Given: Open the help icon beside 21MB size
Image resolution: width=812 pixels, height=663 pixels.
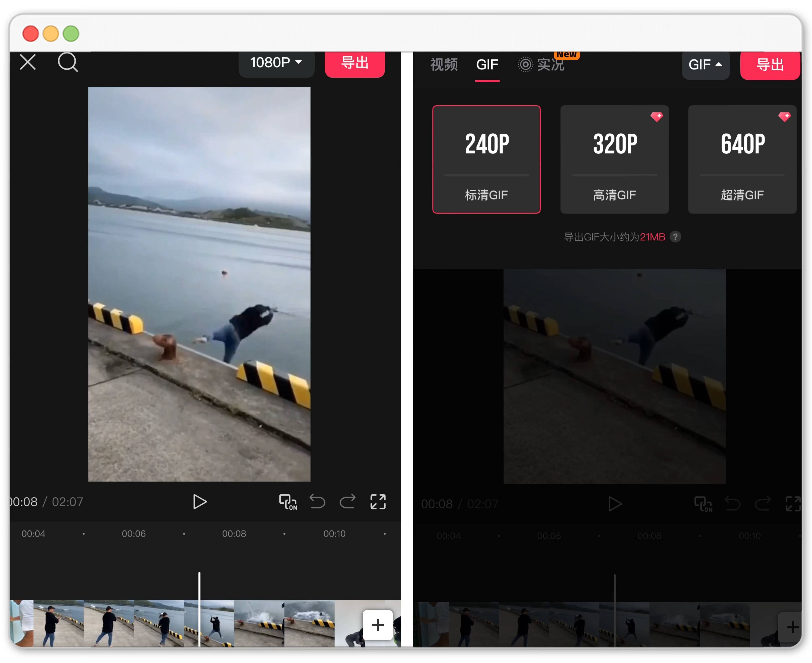Looking at the screenshot, I should pos(675,237).
